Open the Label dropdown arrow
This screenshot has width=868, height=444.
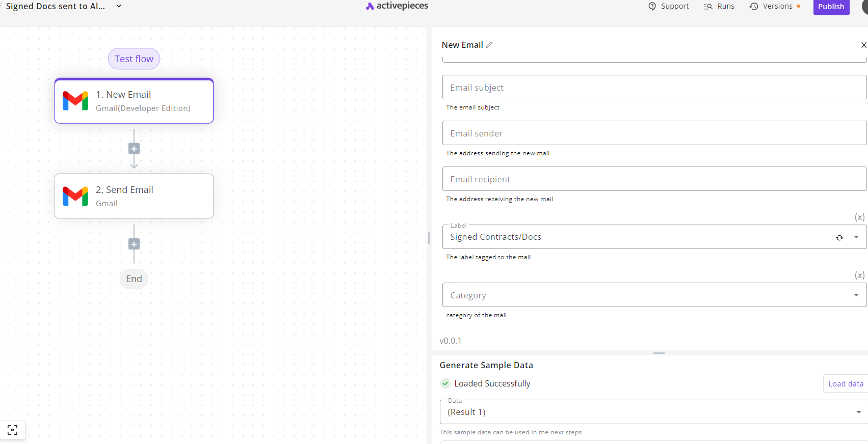tap(856, 237)
